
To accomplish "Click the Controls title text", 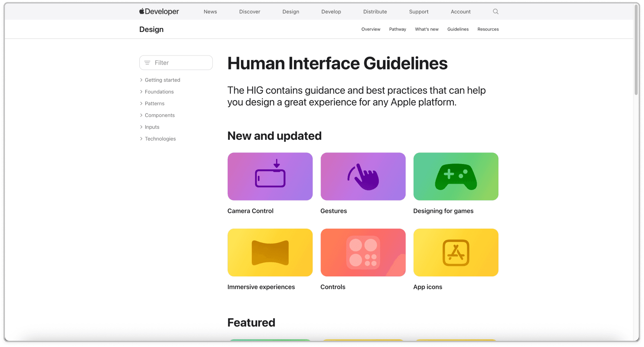I will 333,287.
